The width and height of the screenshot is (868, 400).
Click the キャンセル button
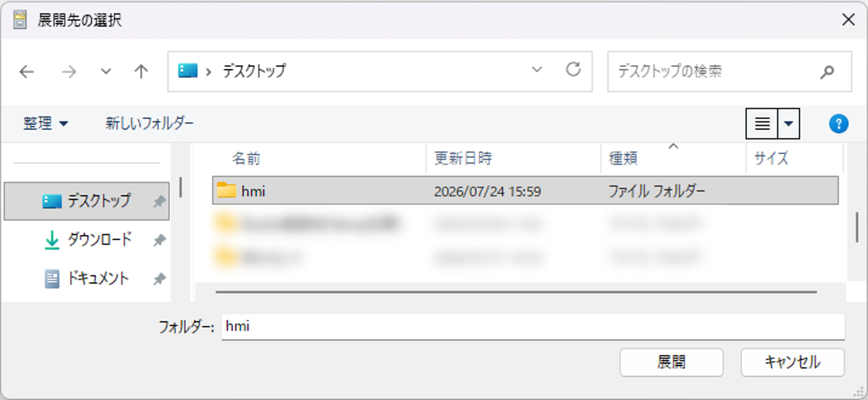(793, 362)
